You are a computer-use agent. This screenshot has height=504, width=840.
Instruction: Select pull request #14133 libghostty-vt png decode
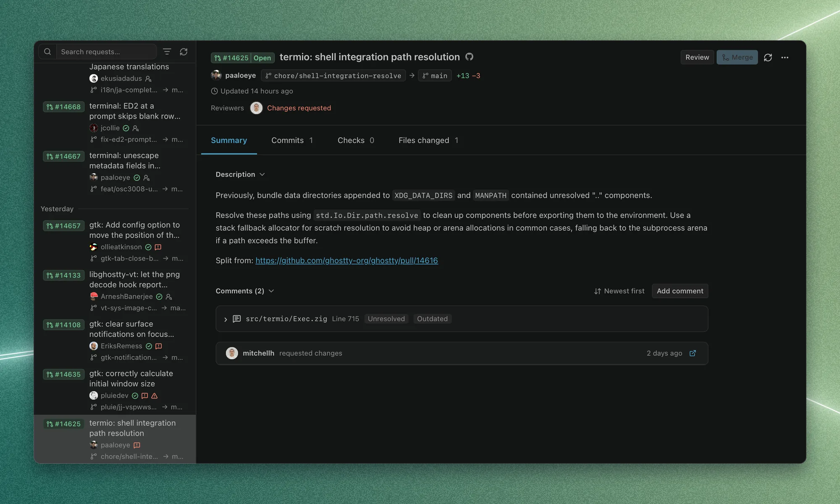click(115, 291)
